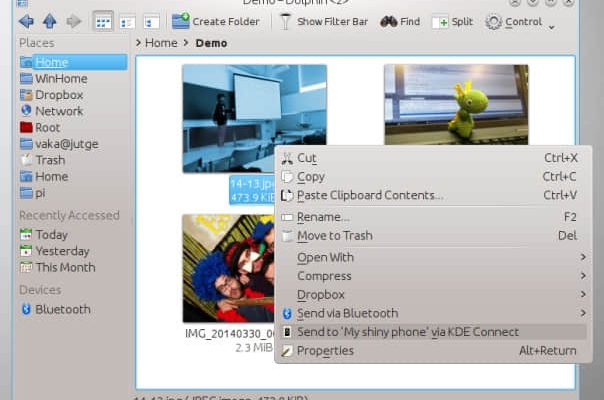Choose Rename from context menu
This screenshot has height=400, width=604.
coord(431,217)
